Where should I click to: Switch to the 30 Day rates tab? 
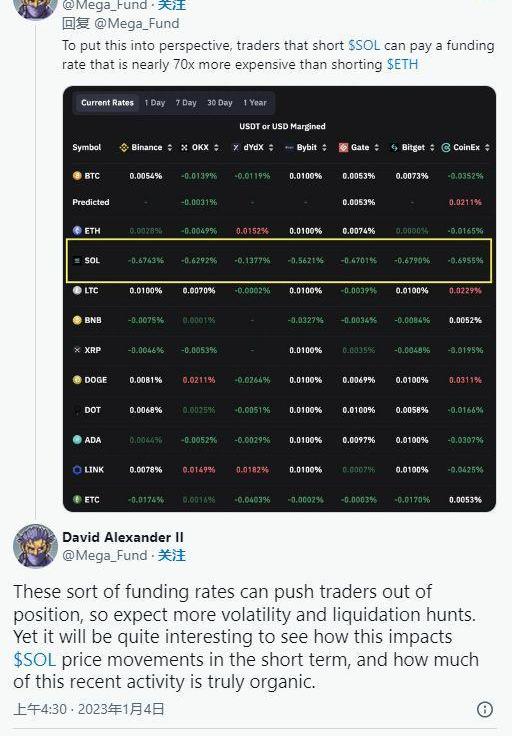click(220, 103)
